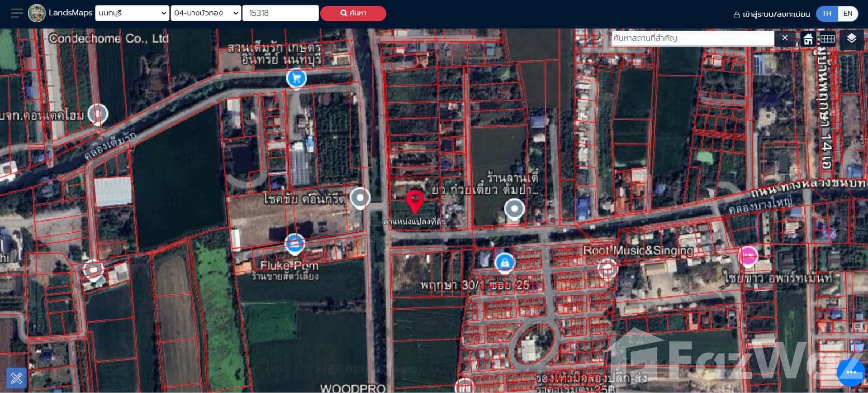Click the LandsMaps title text
This screenshot has width=868, height=393.
coord(70,13)
